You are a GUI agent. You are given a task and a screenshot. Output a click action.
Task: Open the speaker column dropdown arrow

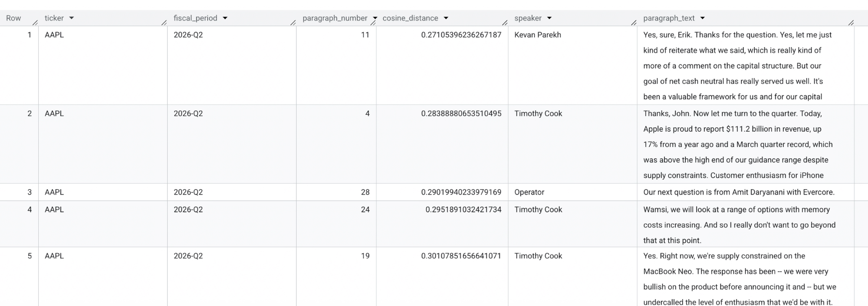[549, 18]
